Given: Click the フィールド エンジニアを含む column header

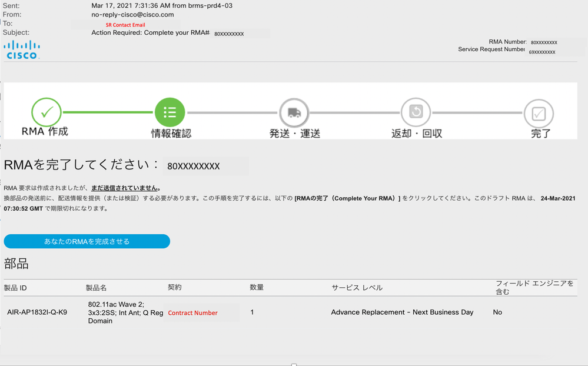Looking at the screenshot, I should coord(535,287).
